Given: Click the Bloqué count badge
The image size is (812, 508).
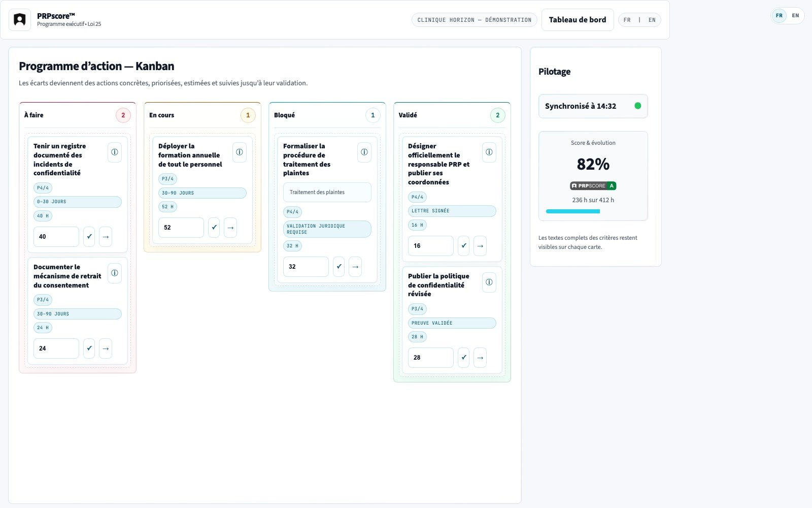Looking at the screenshot, I should coord(373,115).
